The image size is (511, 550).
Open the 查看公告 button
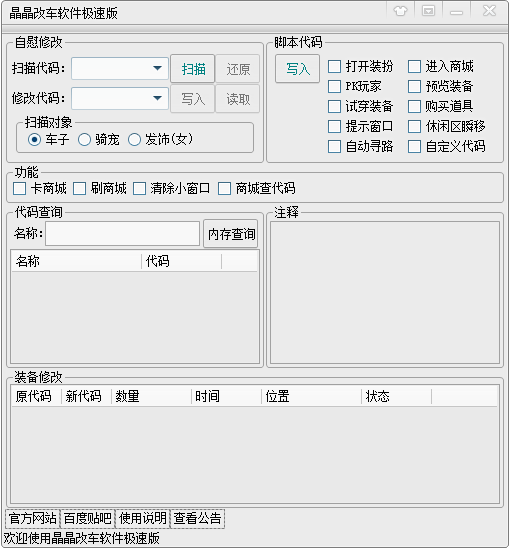pyautogui.click(x=197, y=518)
